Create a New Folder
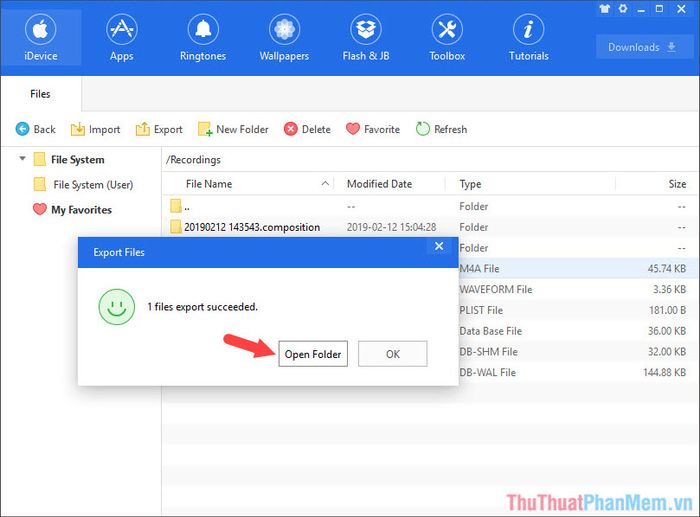Viewport: 700px width, 517px height. click(x=233, y=129)
